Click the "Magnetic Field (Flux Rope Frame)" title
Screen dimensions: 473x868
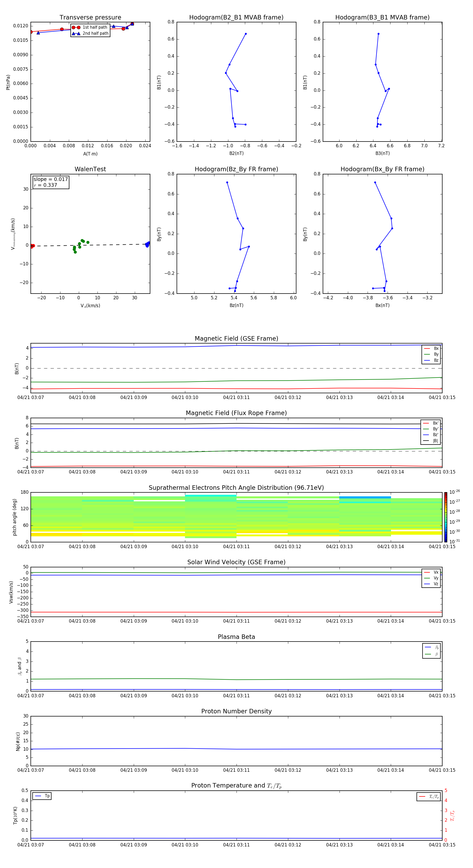point(236,413)
